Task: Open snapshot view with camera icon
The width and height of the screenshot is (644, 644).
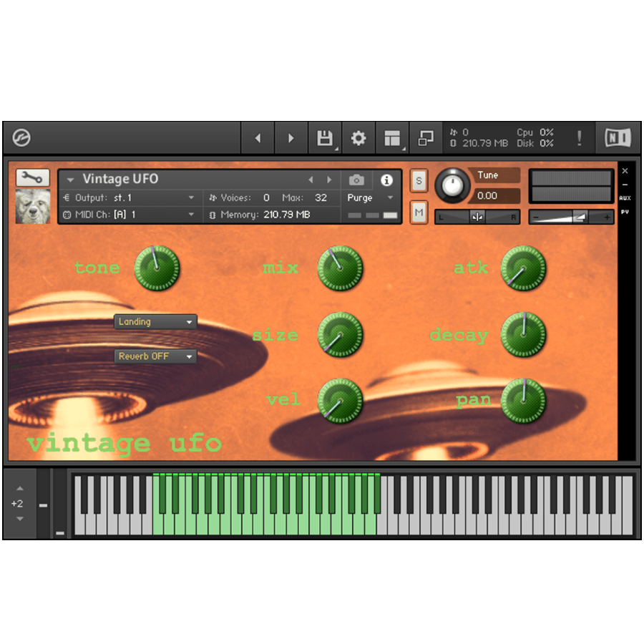Action: click(356, 180)
